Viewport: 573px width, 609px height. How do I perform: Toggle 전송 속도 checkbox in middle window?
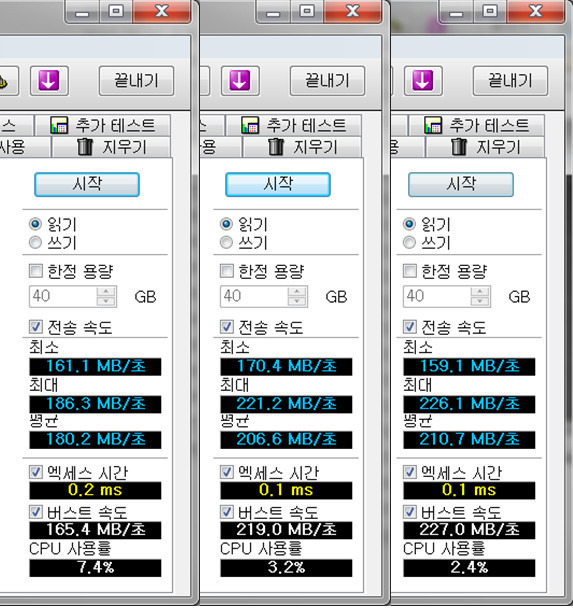coord(226,327)
